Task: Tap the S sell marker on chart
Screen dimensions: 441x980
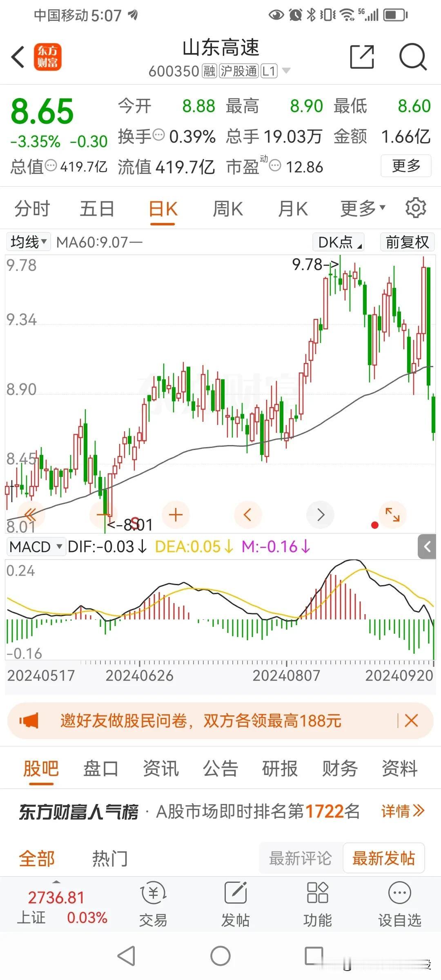Action: point(135,524)
